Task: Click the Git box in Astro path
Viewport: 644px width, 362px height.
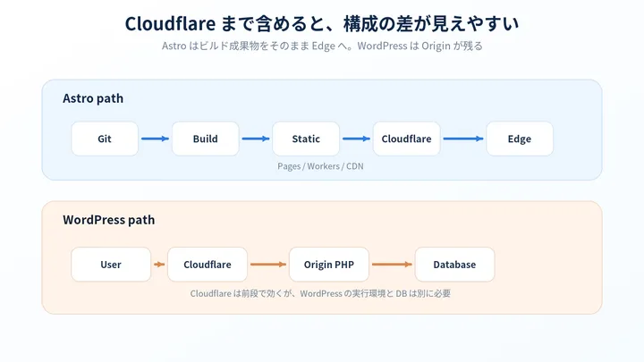Action: pos(105,139)
